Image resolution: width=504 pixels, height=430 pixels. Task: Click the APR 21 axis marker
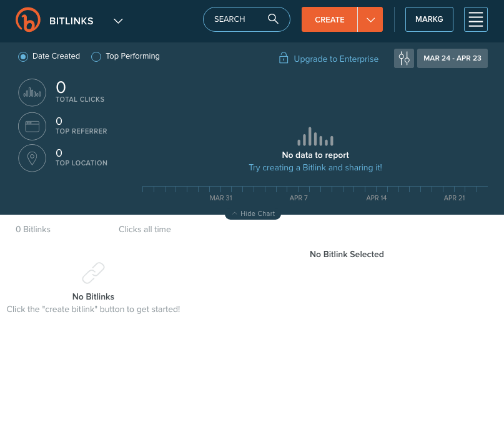[454, 198]
